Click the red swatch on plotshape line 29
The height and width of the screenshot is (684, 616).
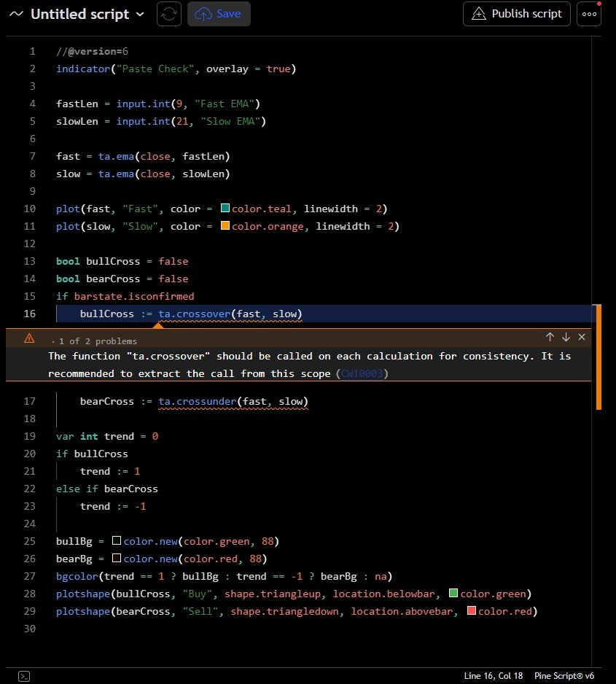pyautogui.click(x=471, y=610)
